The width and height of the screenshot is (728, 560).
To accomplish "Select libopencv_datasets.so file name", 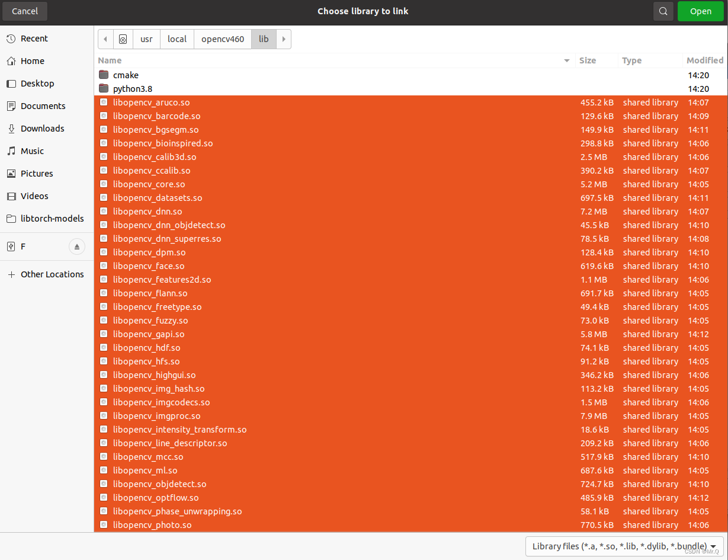I will point(158,198).
